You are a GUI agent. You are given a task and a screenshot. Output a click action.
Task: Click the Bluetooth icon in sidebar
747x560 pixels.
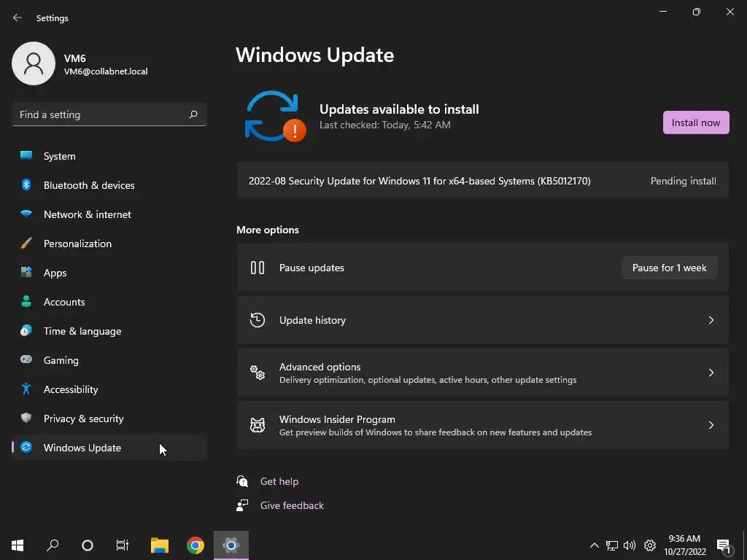pyautogui.click(x=26, y=184)
